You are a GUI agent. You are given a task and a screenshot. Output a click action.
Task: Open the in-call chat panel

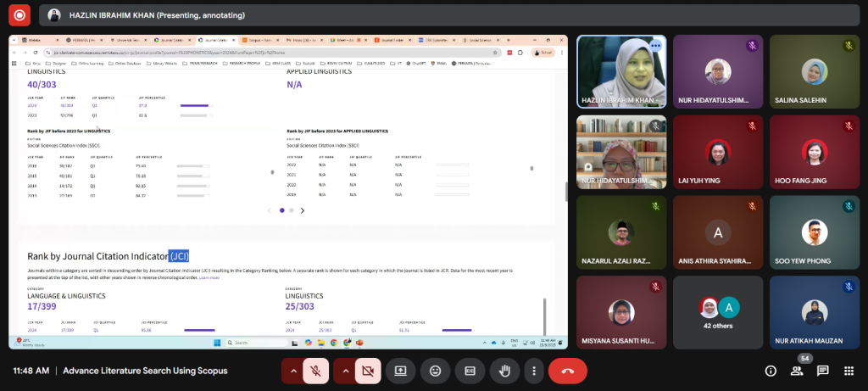click(822, 371)
